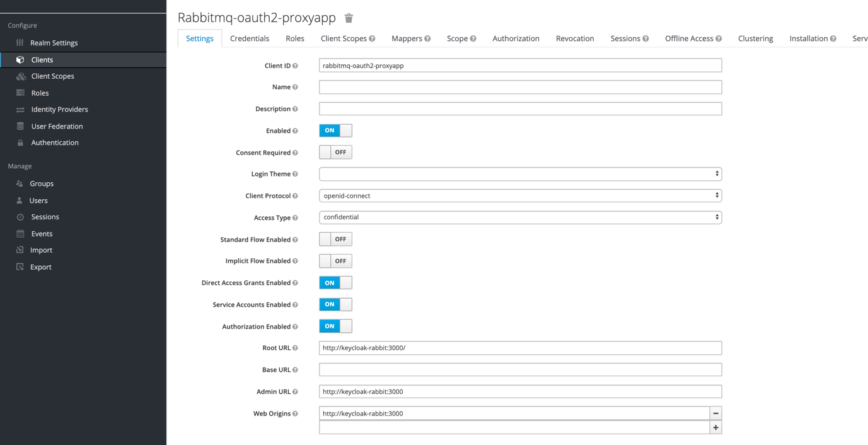
Task: Open the Access Type dropdown
Action: point(520,217)
